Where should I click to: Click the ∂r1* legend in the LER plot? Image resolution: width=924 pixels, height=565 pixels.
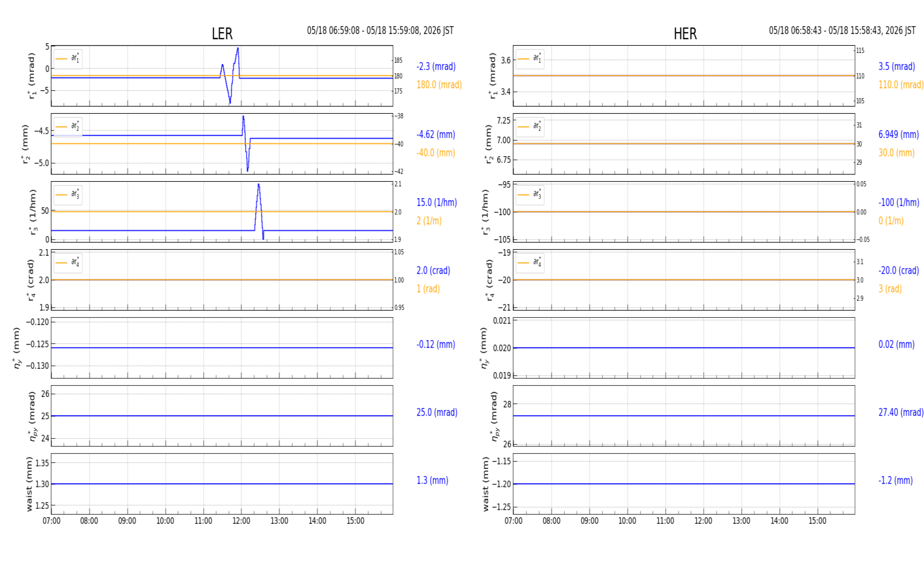tap(68, 59)
